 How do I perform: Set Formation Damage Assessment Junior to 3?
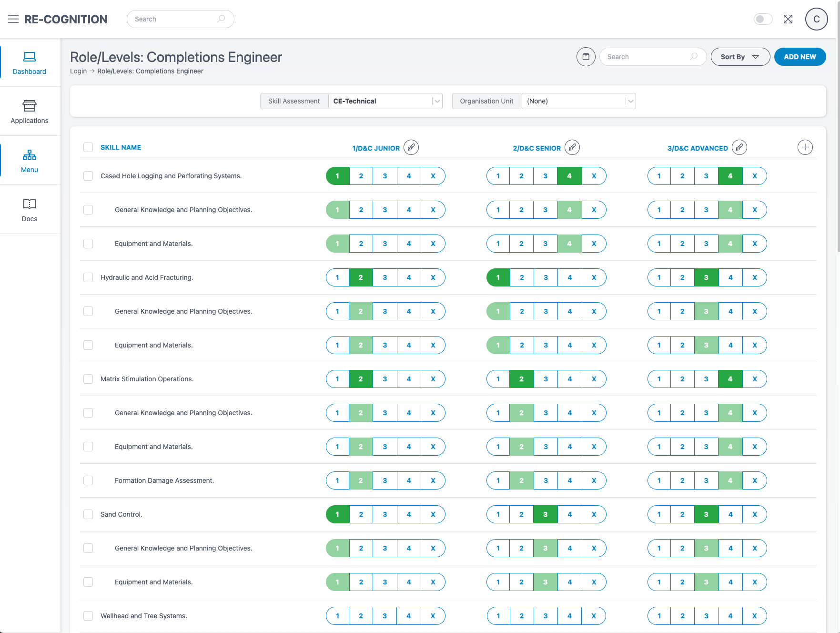pos(385,480)
